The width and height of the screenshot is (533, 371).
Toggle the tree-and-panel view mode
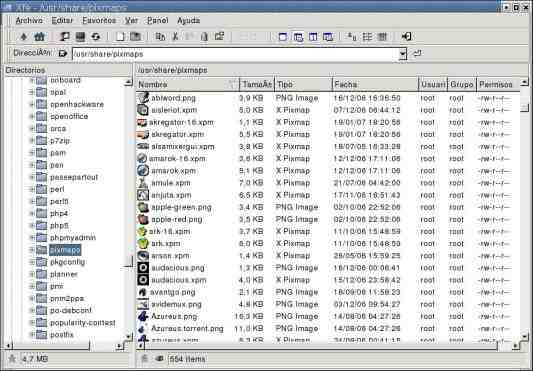click(298, 36)
